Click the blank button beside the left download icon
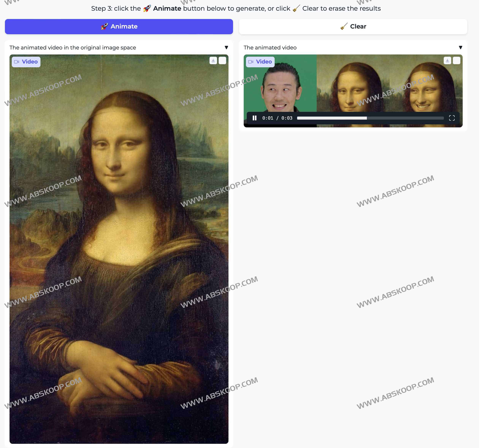The width and height of the screenshot is (487, 448). point(223,61)
